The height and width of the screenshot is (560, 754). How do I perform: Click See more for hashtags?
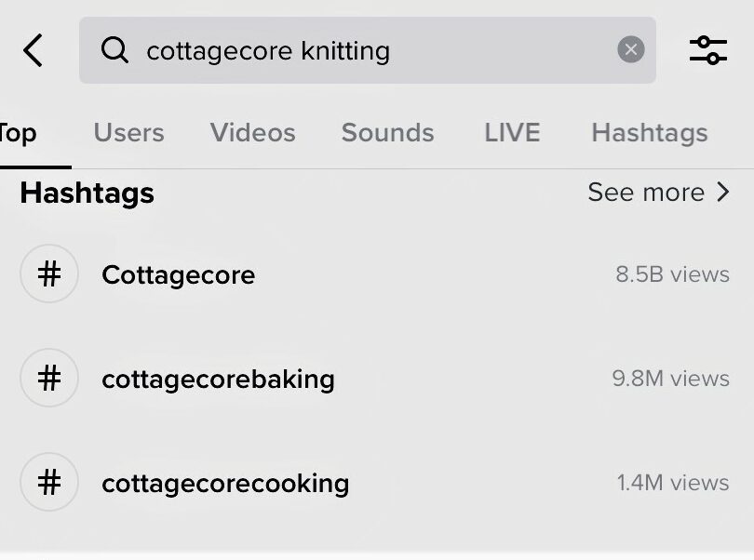(646, 193)
